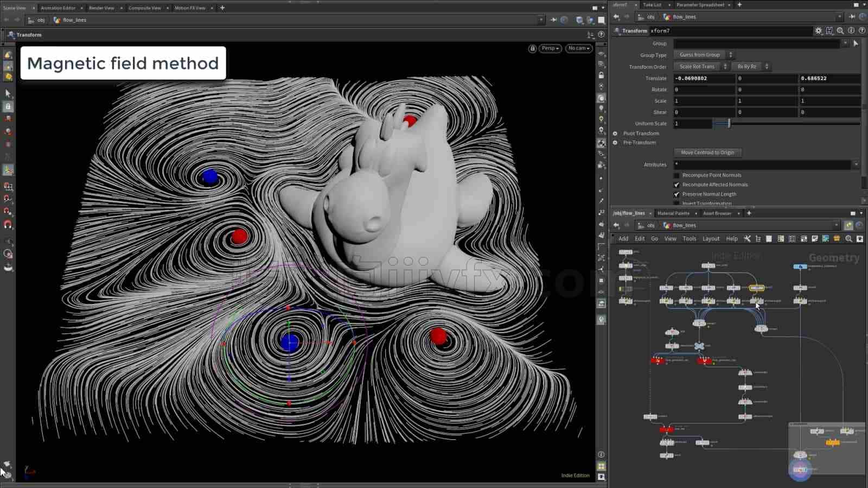
Task: Open the Persp view dropdown
Action: 550,48
